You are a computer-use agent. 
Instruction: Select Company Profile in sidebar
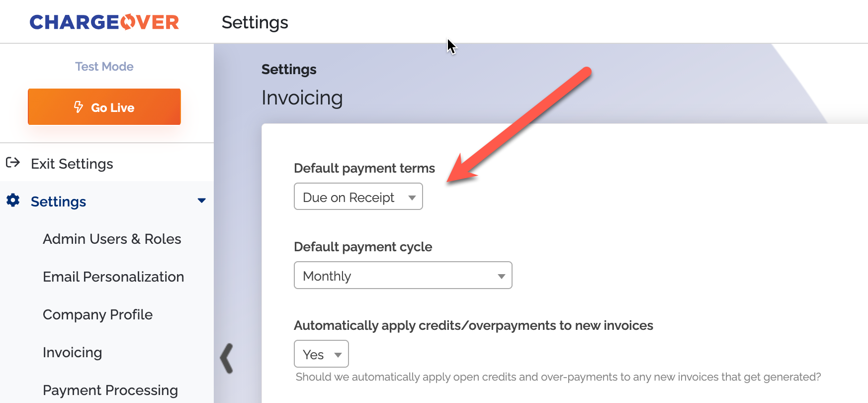(x=97, y=314)
